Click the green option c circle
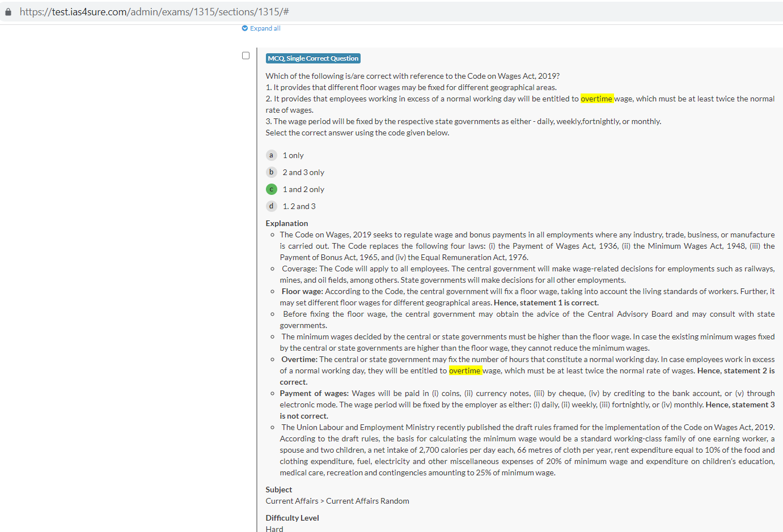783x532 pixels. (272, 189)
